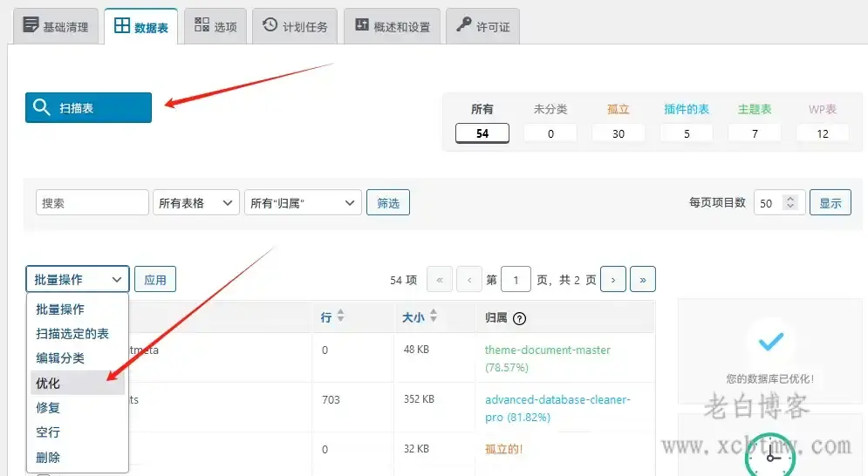Click the chart icon on the 概述和设置 tab
This screenshot has height=476, width=868.
pos(361,24)
